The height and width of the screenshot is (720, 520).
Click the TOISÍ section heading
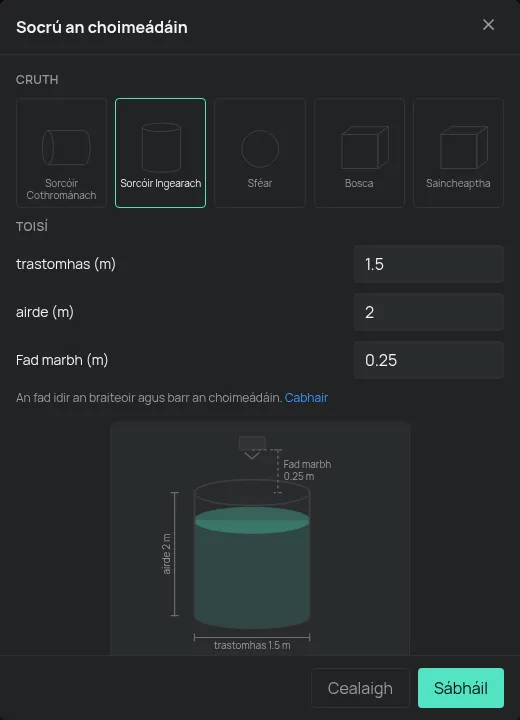[x=32, y=226]
